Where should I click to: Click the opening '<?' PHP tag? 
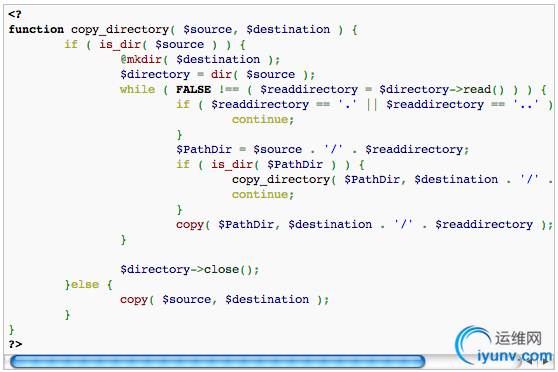click(x=15, y=14)
